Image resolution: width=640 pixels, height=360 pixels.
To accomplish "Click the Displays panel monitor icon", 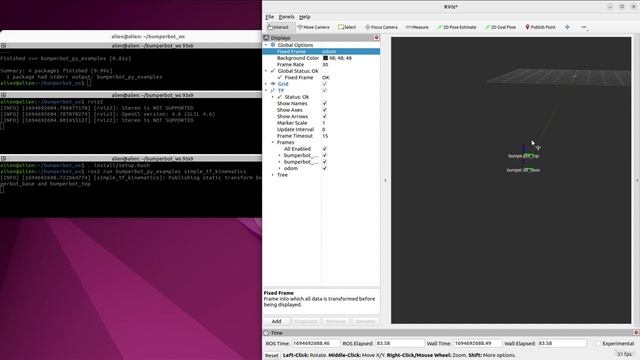I will 266,38.
